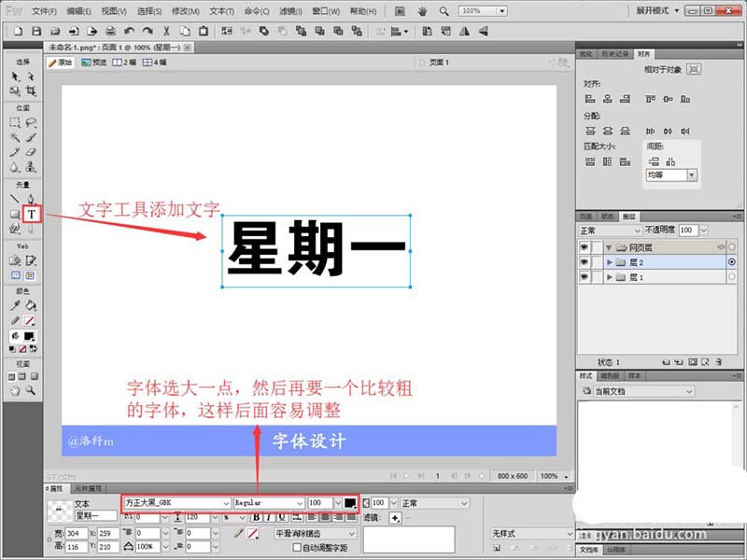Select the Paint Bucket tool
This screenshot has width=747, height=560.
tap(31, 305)
